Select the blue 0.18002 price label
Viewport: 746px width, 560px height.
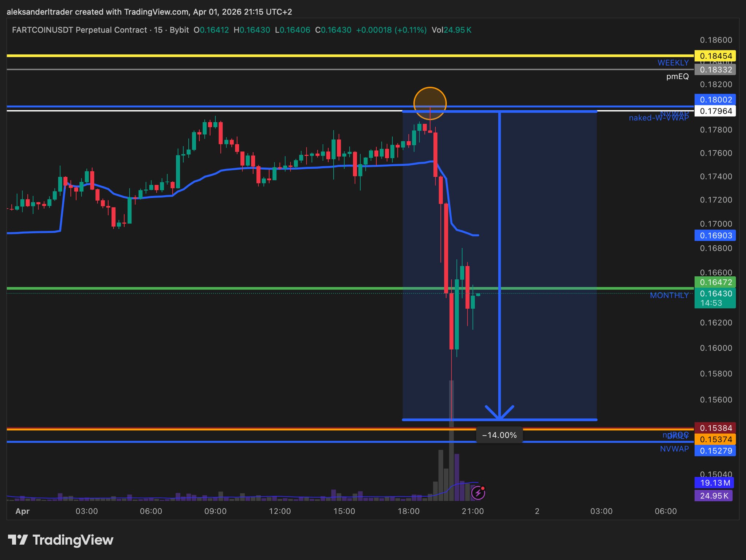[715, 99]
